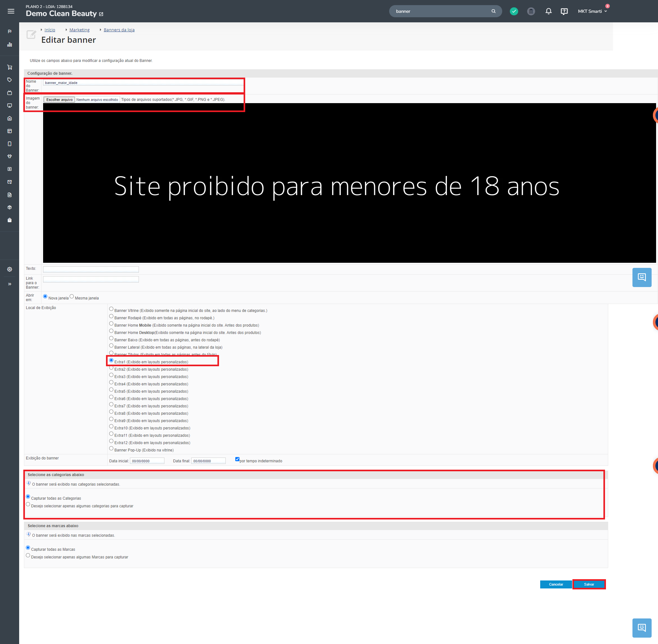Click Escolher arquivo button
Screen dimensions: 658x644
(59, 100)
